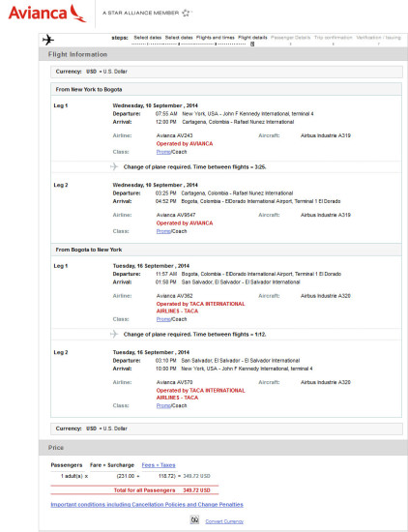Click the 04:52 PM arrival time
408x532 pixels.
point(166,201)
